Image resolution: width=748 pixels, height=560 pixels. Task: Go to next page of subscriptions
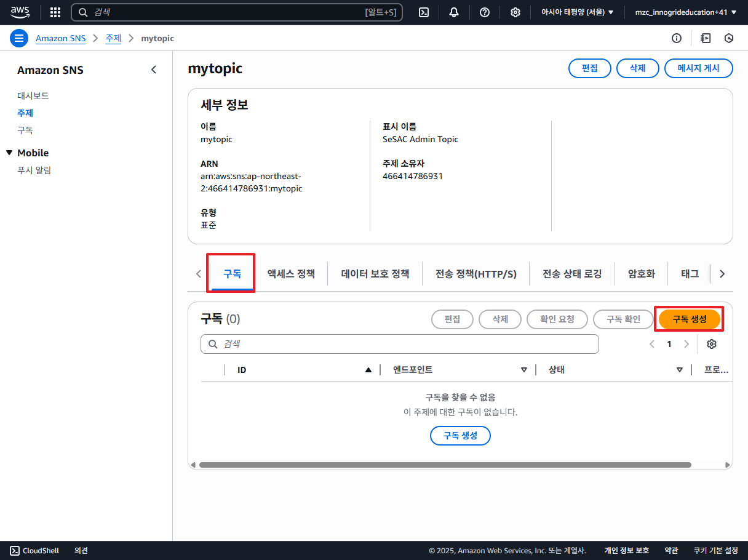[686, 344]
